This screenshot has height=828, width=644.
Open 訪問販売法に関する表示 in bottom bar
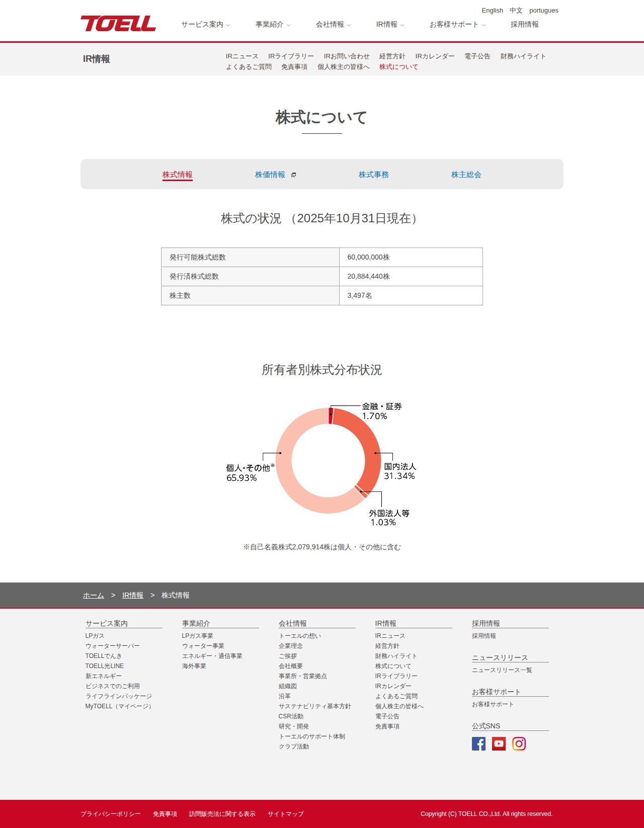222,814
